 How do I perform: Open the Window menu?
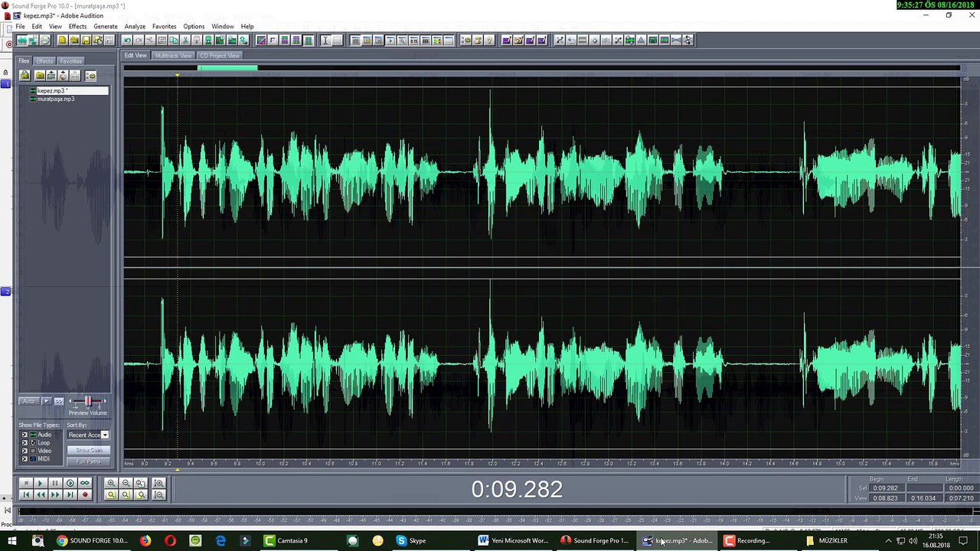pyautogui.click(x=223, y=26)
